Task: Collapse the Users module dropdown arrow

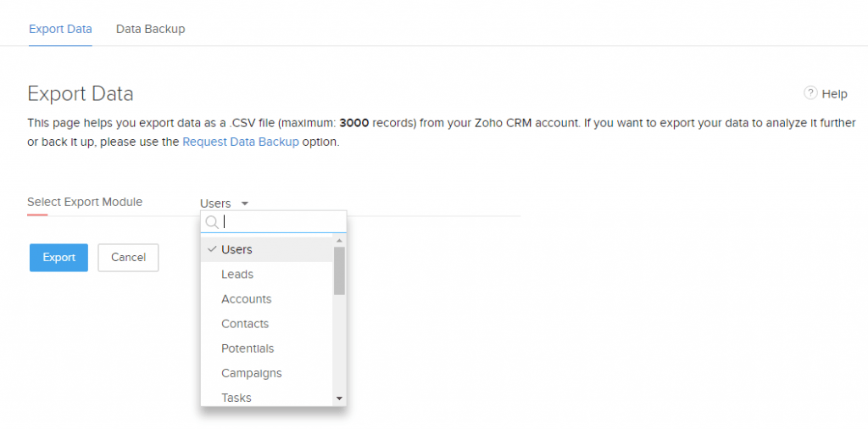Action: [245, 203]
